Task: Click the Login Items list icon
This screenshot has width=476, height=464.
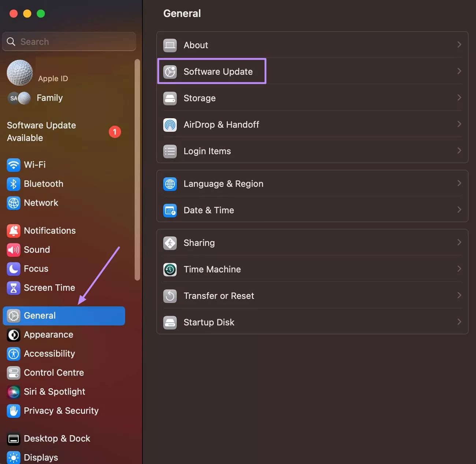Action: [170, 151]
